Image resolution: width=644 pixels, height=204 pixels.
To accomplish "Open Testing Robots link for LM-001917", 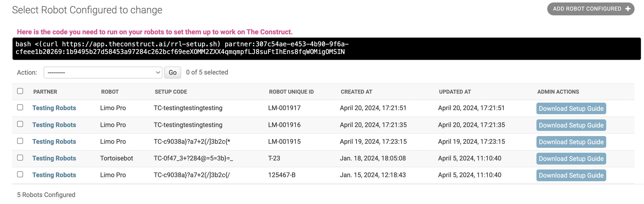I will (54, 108).
